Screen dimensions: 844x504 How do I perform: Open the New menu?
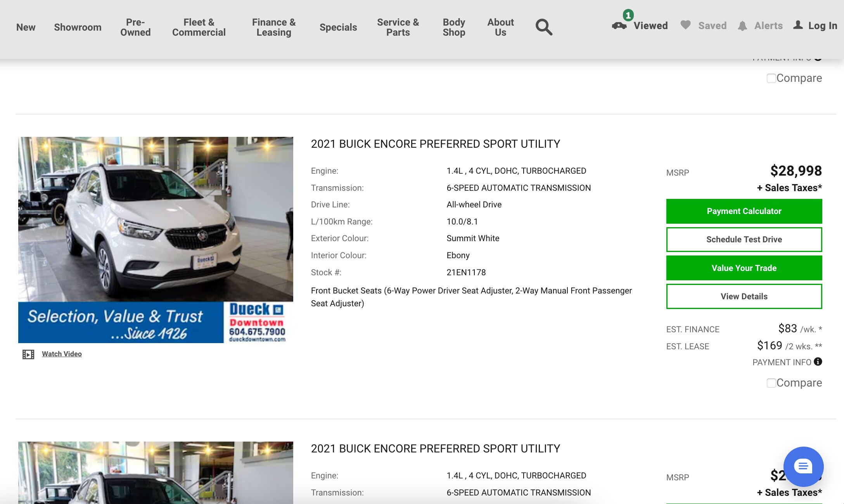(26, 27)
